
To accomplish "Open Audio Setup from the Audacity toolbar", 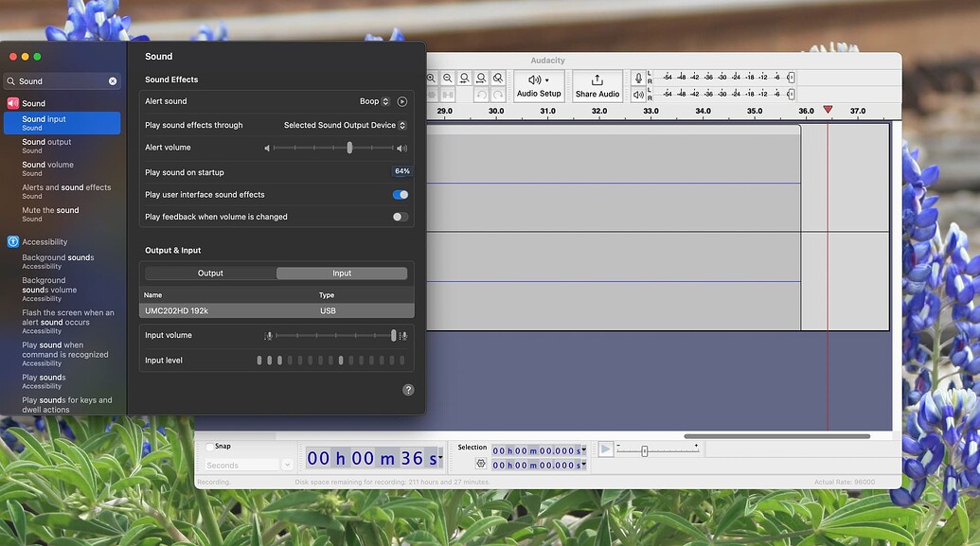I will coord(538,86).
